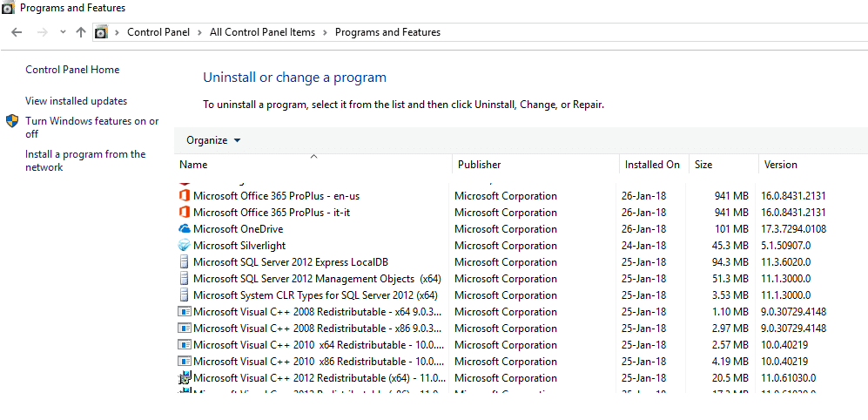Click Control Panel in the address breadcrumb
Screen dimensions: 868x420
click(158, 32)
